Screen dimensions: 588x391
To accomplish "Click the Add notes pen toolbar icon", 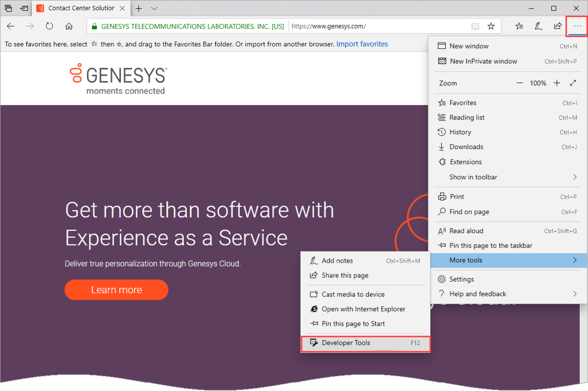I will pyautogui.click(x=538, y=26).
